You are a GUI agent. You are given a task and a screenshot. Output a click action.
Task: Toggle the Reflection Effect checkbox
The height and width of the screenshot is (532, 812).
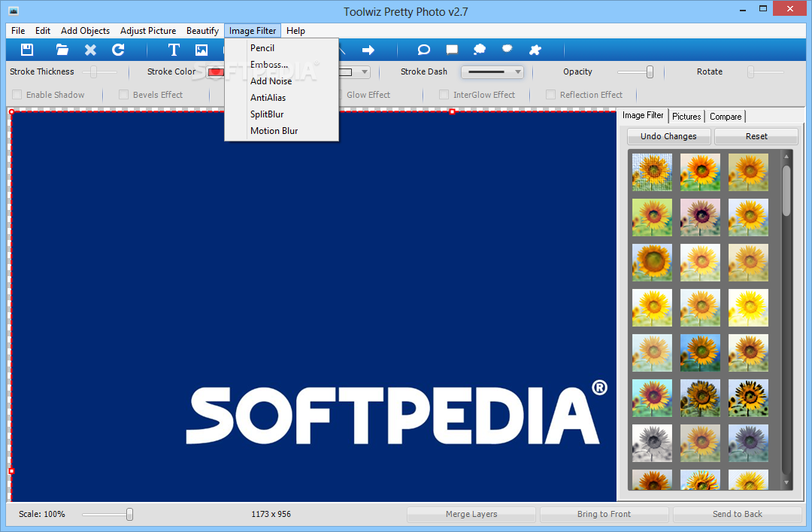click(x=550, y=94)
